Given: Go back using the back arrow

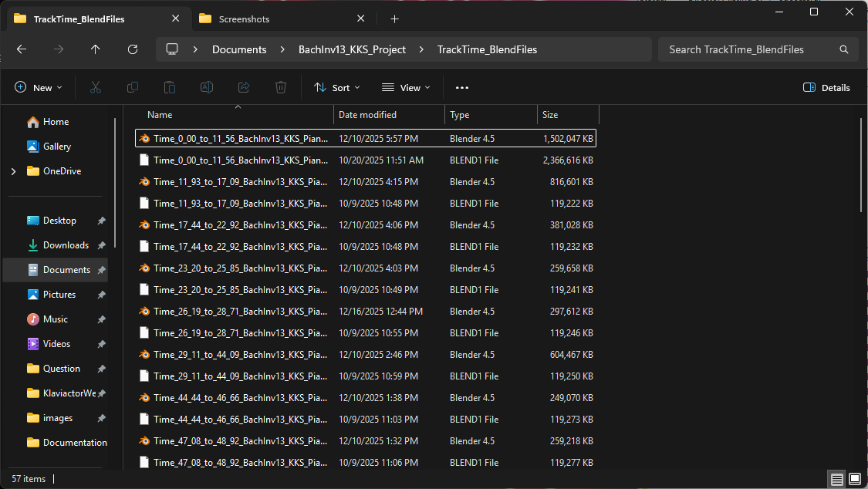Looking at the screenshot, I should (21, 49).
